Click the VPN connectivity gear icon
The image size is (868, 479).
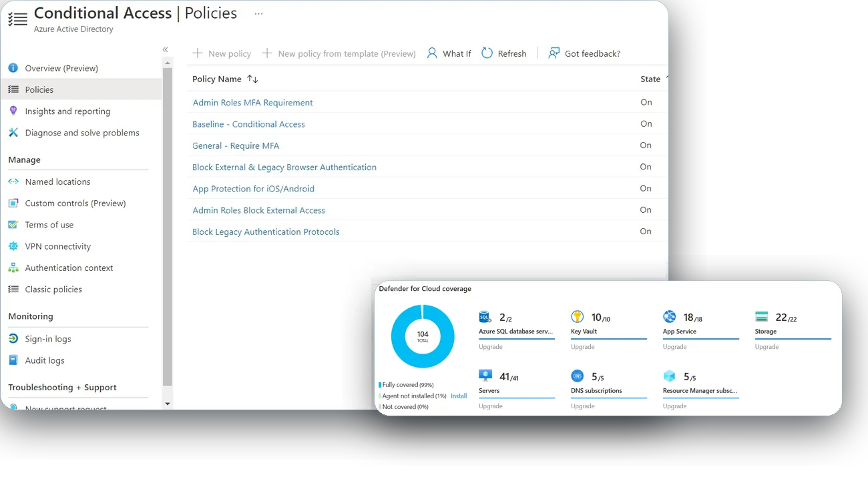tap(13, 246)
